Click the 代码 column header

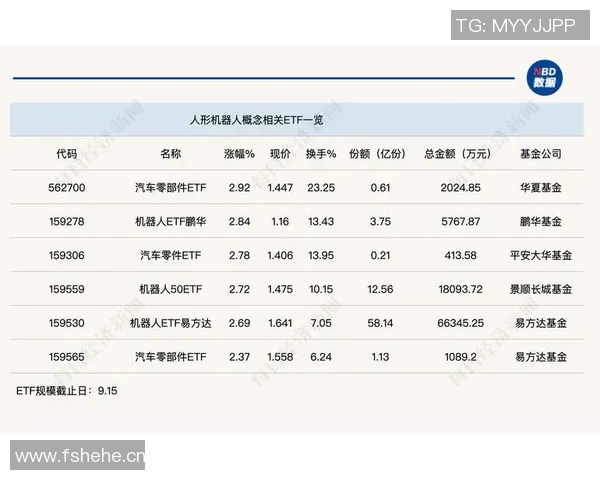coord(67,154)
